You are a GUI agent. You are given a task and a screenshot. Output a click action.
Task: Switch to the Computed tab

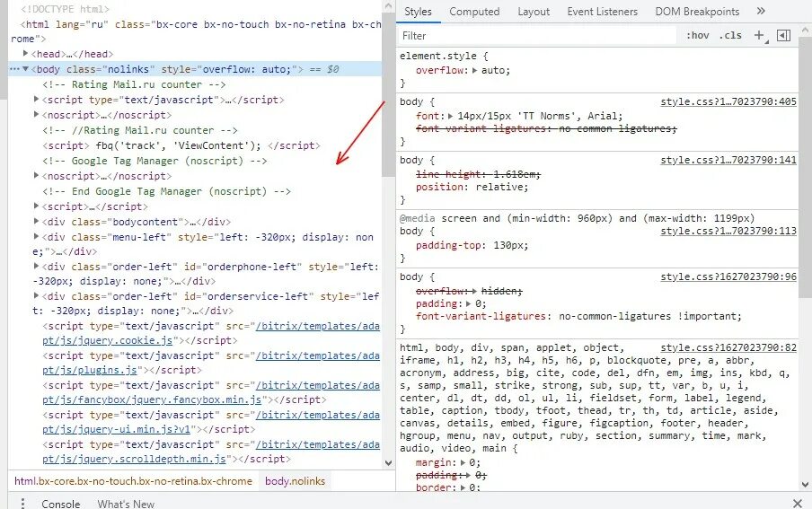[x=474, y=12]
